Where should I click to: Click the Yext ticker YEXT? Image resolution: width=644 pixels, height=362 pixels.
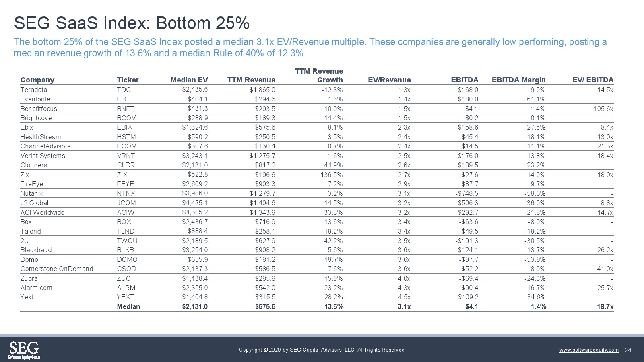125,297
